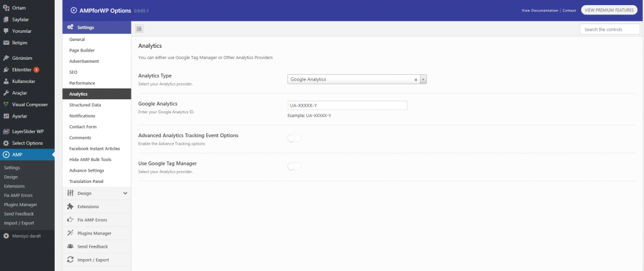This screenshot has width=644, height=271.
Task: Click the expand all sections grid icon
Action: pyautogui.click(x=139, y=29)
